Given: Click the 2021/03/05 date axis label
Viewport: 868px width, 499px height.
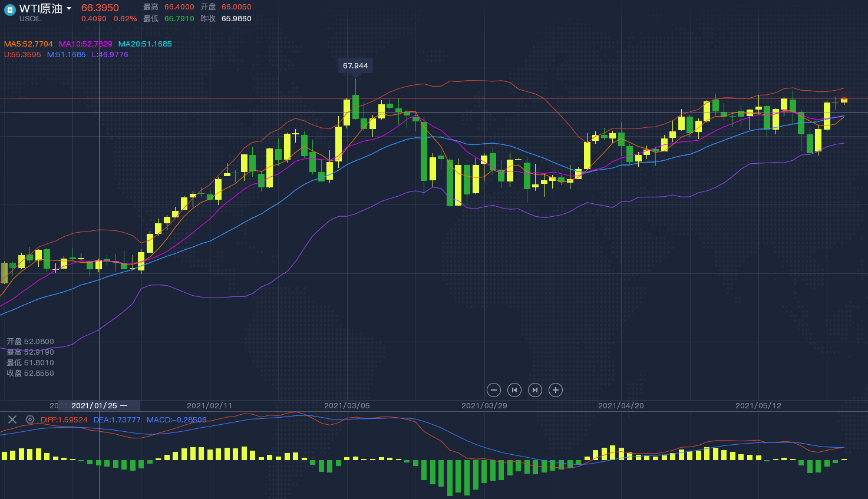Looking at the screenshot, I should pos(347,406).
